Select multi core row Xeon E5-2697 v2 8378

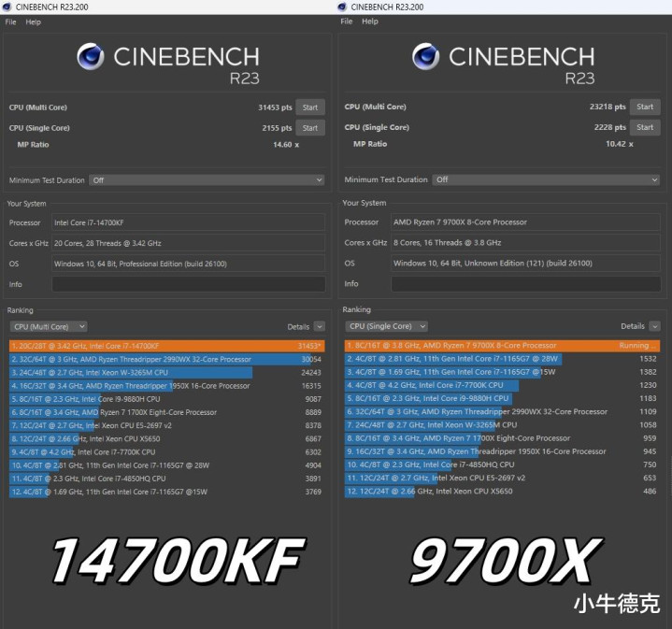click(x=166, y=426)
